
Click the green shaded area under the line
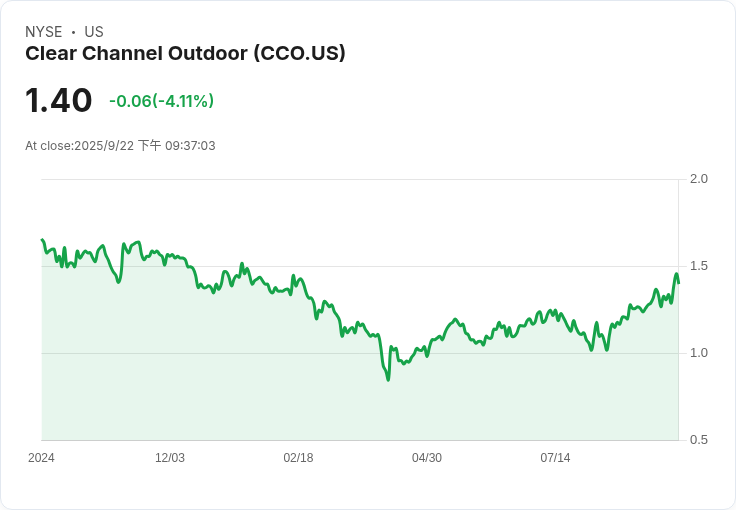[x=357, y=403]
